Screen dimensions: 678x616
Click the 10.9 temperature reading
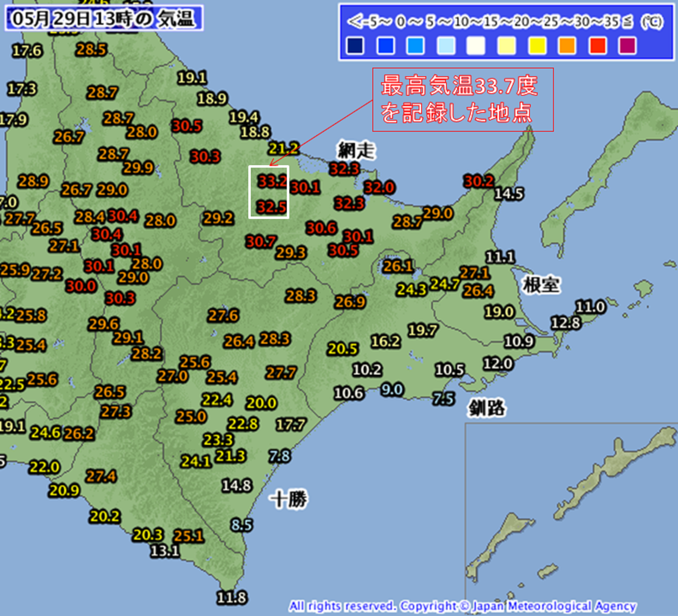click(519, 341)
